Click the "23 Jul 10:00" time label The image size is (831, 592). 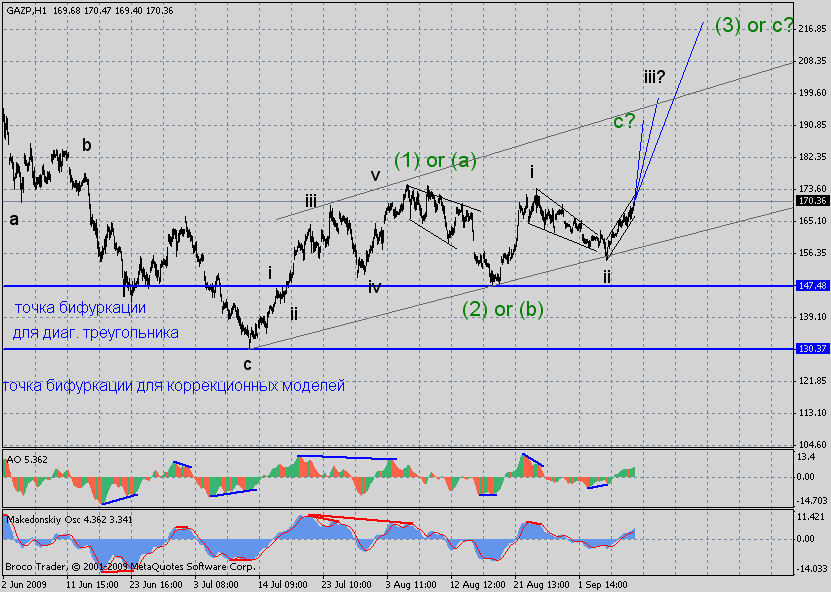coord(349,585)
